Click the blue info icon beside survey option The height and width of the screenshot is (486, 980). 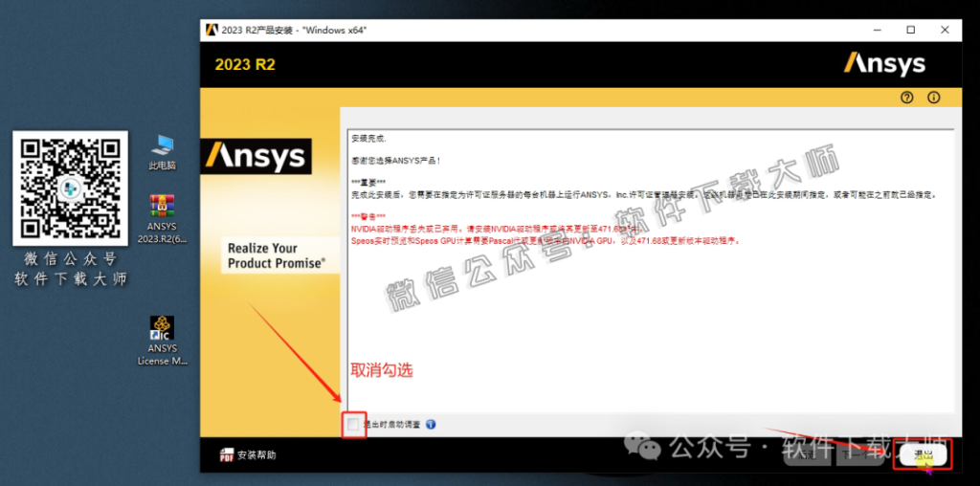point(430,425)
